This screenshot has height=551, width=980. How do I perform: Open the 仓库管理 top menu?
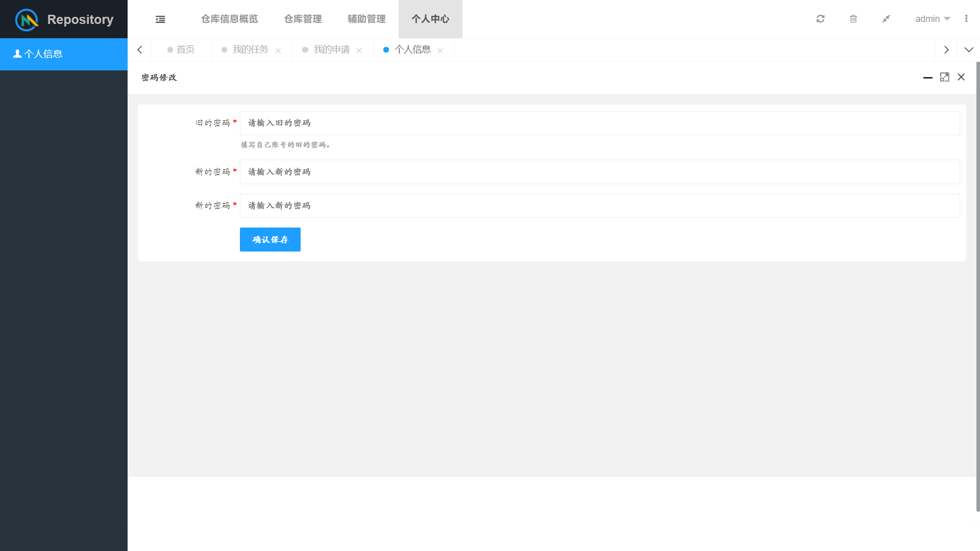point(303,19)
